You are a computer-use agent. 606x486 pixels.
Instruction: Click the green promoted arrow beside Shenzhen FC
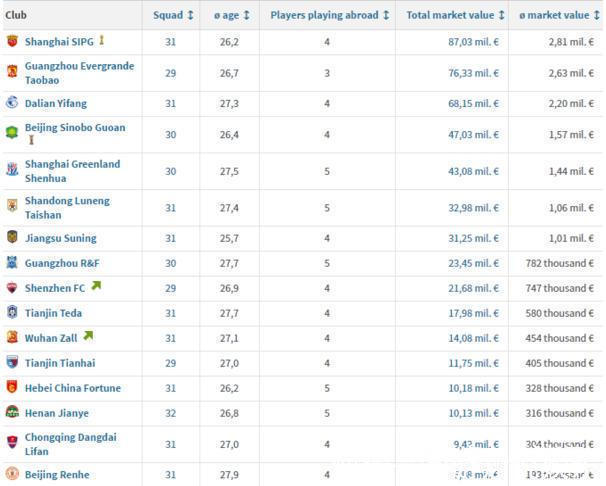96,286
